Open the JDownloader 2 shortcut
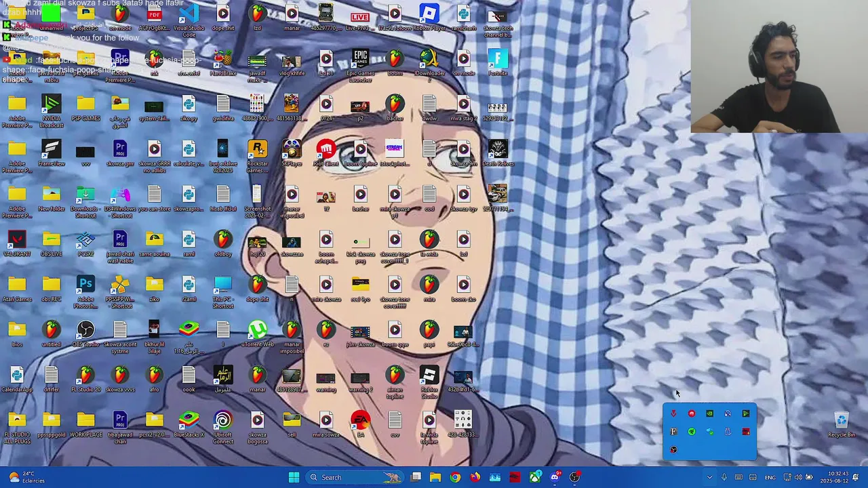The height and width of the screenshot is (488, 868). [x=429, y=66]
